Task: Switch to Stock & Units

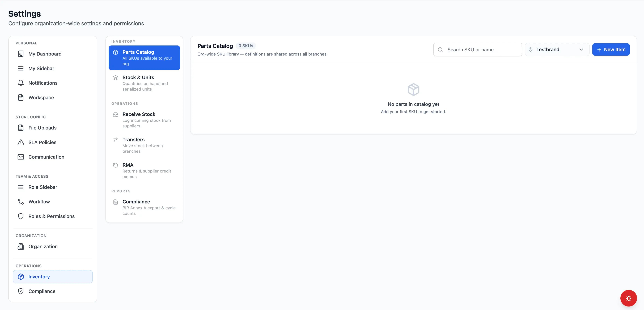Action: (144, 83)
